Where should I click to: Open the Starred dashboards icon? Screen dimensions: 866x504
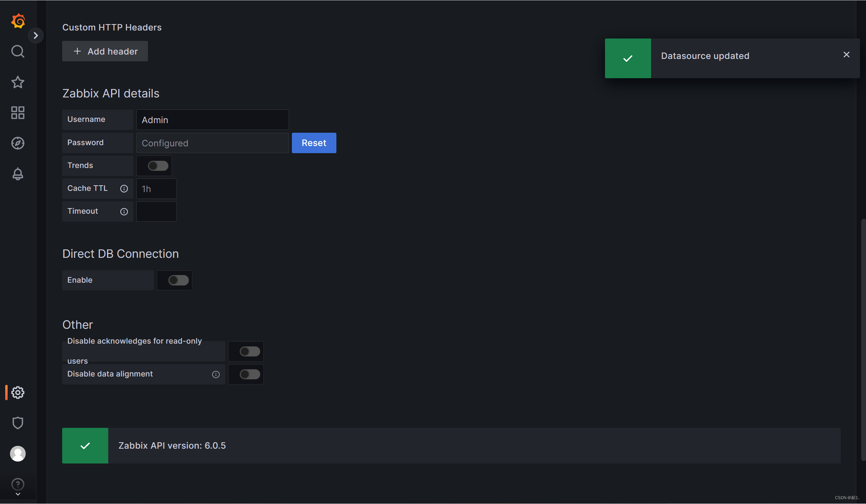[x=18, y=82]
